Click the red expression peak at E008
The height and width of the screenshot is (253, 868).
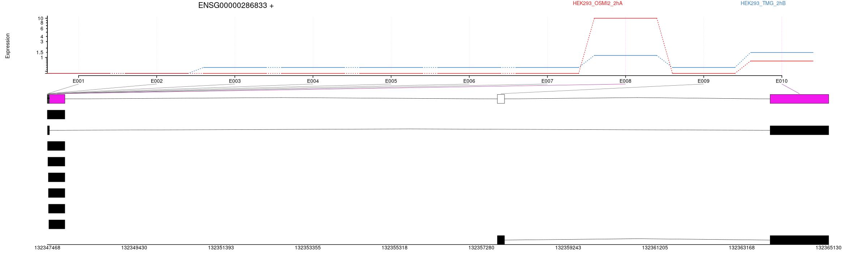point(625,18)
